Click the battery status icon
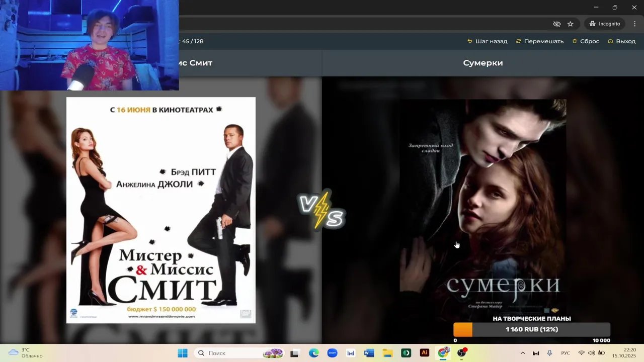 [602, 353]
